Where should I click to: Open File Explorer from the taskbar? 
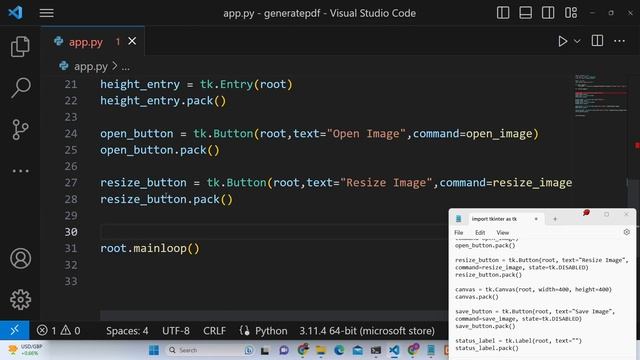pos(321,350)
